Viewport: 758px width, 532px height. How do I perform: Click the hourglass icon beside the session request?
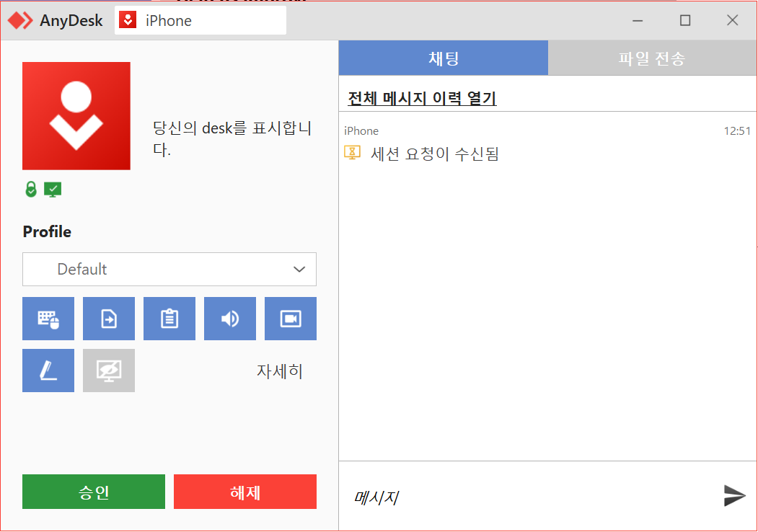pos(352,152)
